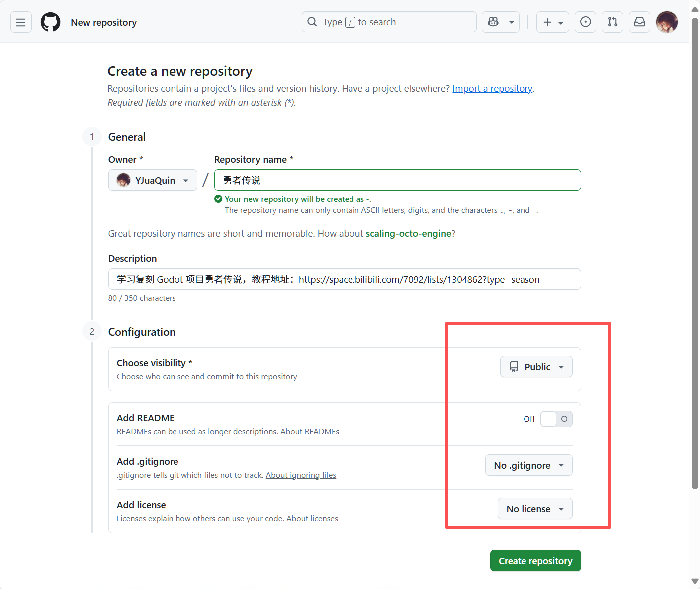The width and height of the screenshot is (700, 589).
Task: Focus the search bar in header
Action: (389, 22)
